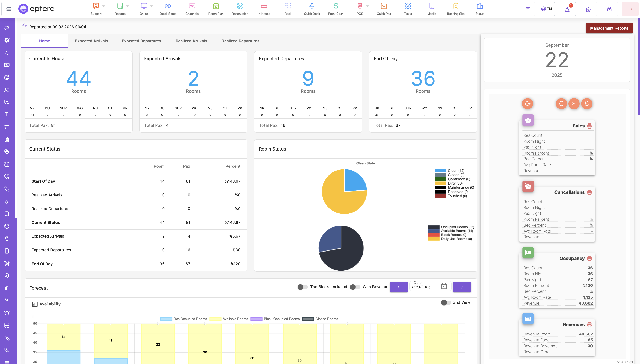Viewport: 640px width, 364px height.
Task: Click the Maintenance (0) legend entry
Action: tap(454, 187)
